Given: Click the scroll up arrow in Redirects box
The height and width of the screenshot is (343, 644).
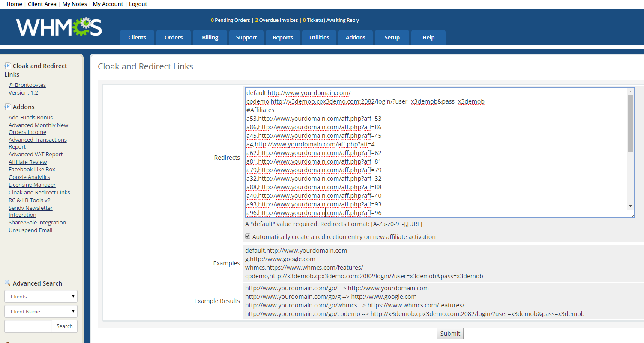Looking at the screenshot, I should tap(630, 91).
